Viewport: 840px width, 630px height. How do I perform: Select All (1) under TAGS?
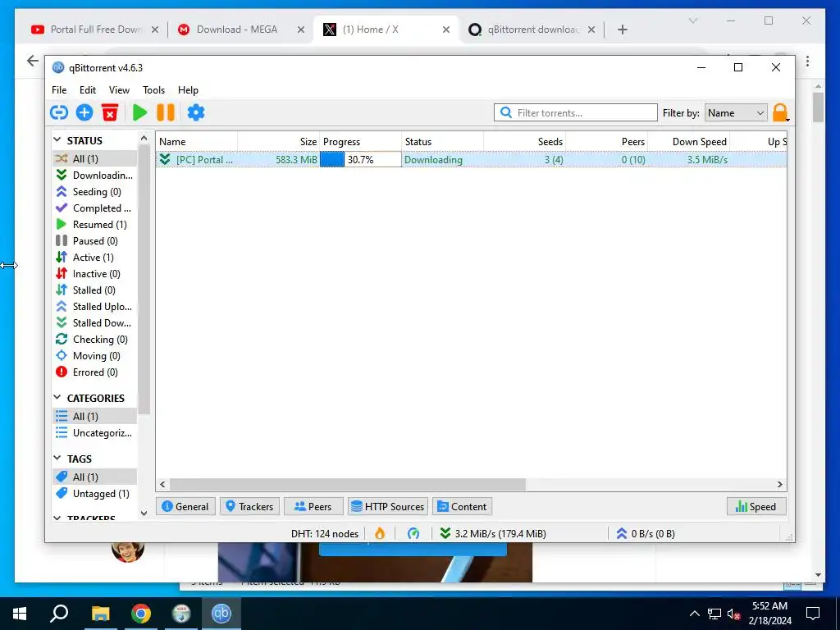(95, 477)
